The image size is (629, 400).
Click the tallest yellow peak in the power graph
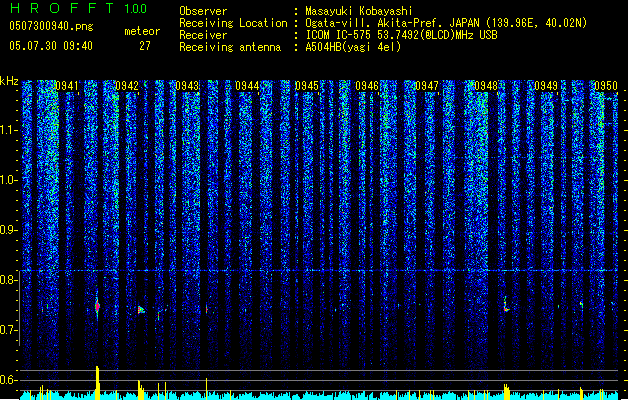click(x=97, y=382)
